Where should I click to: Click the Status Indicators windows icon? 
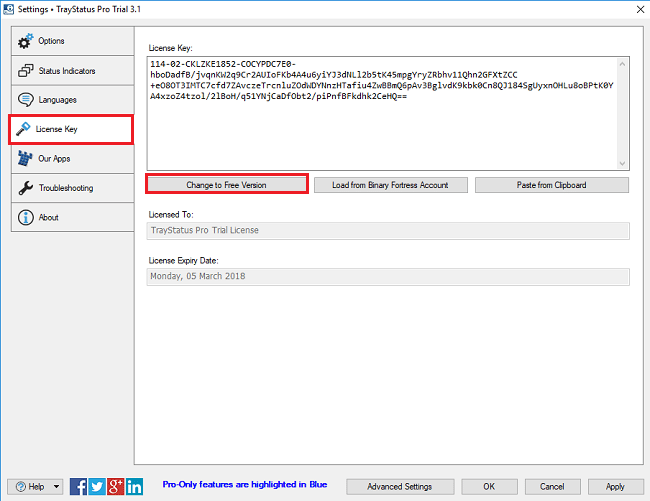pyautogui.click(x=25, y=70)
